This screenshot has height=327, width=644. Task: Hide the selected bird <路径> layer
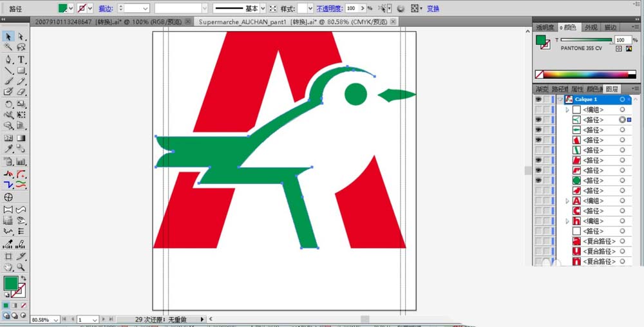[x=538, y=120]
